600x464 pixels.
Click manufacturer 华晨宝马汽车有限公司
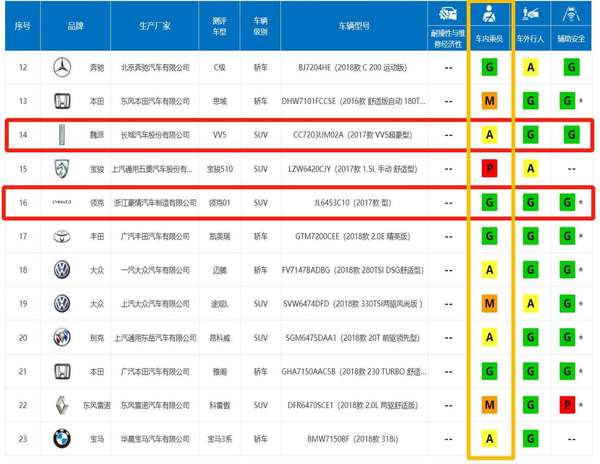pyautogui.click(x=155, y=439)
